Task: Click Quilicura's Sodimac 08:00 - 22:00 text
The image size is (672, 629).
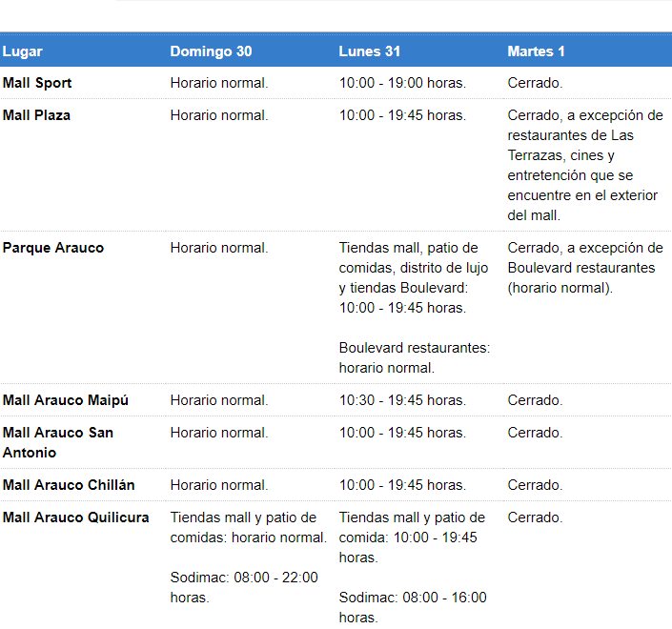Action: [x=243, y=587]
